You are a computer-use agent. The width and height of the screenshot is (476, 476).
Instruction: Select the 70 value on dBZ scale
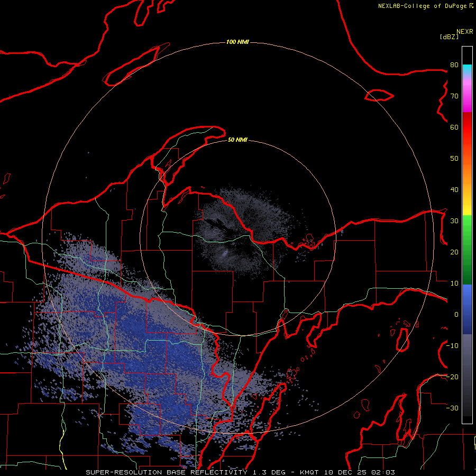[454, 96]
